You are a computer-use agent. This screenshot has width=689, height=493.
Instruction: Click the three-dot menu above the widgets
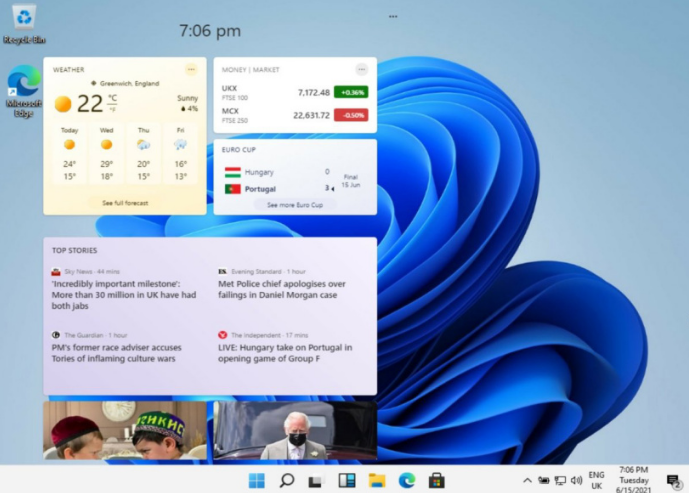(393, 17)
